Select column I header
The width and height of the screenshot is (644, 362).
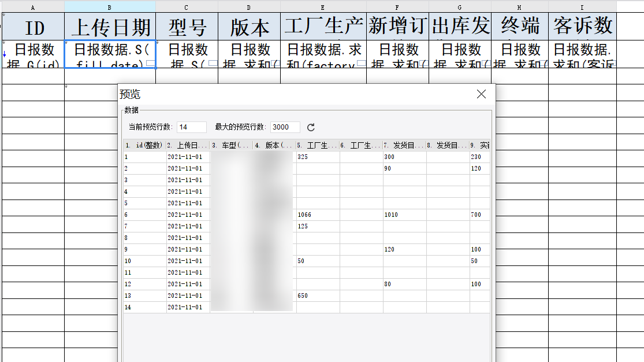[x=582, y=7]
